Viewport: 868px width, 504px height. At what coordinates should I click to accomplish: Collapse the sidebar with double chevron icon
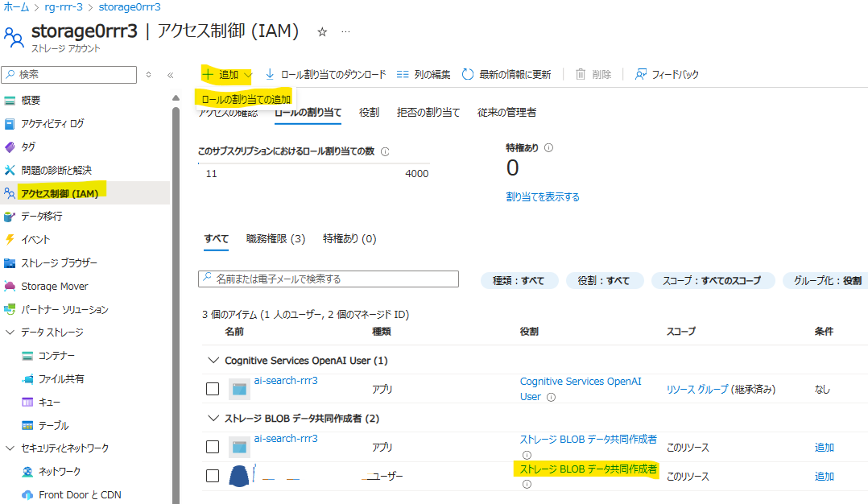pos(170,75)
